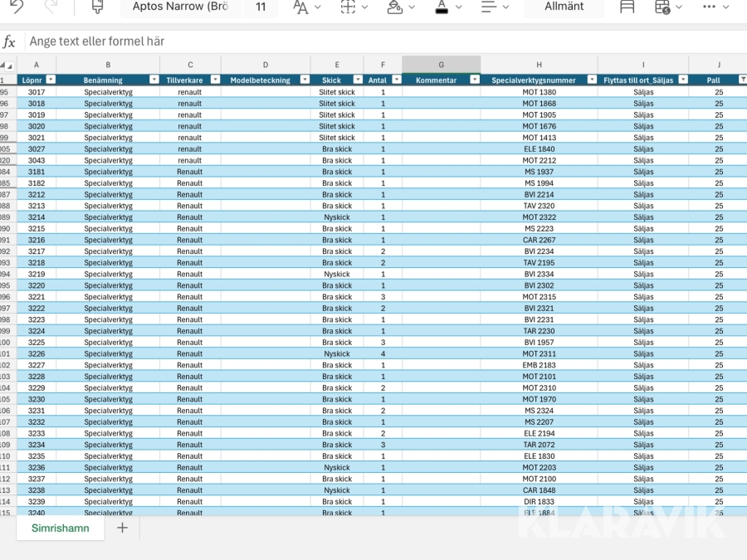Switch to the Simrishamn sheet tab
Viewport: 747px width, 560px height.
click(x=60, y=528)
